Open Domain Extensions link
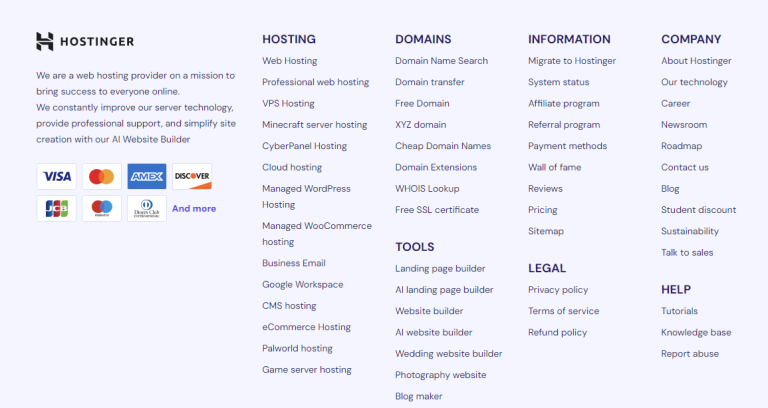The width and height of the screenshot is (768, 408). click(436, 168)
